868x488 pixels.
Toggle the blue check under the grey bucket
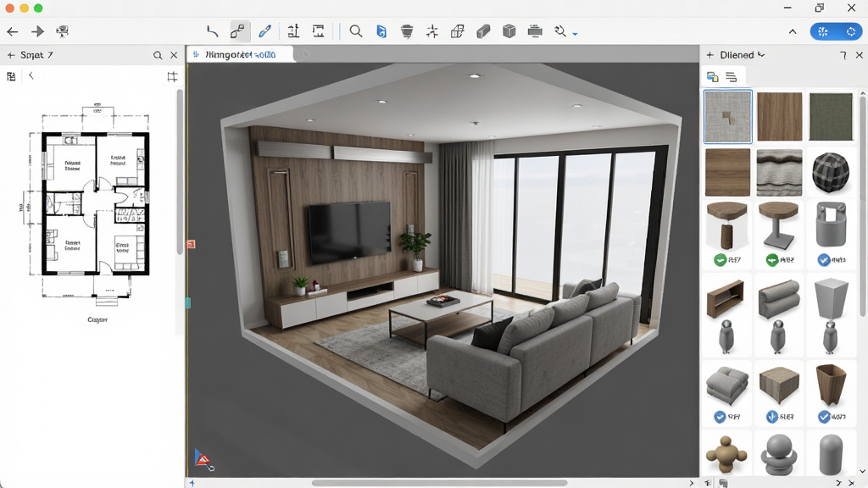[x=824, y=259]
